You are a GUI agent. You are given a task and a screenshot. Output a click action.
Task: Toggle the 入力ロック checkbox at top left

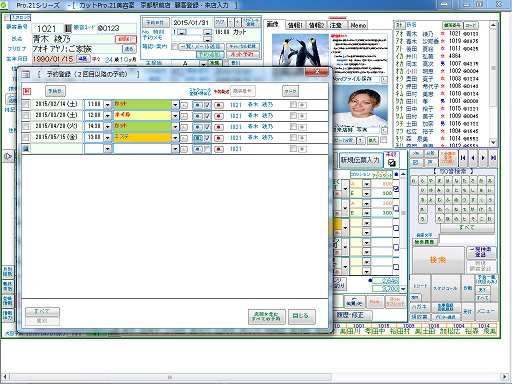click(7, 17)
